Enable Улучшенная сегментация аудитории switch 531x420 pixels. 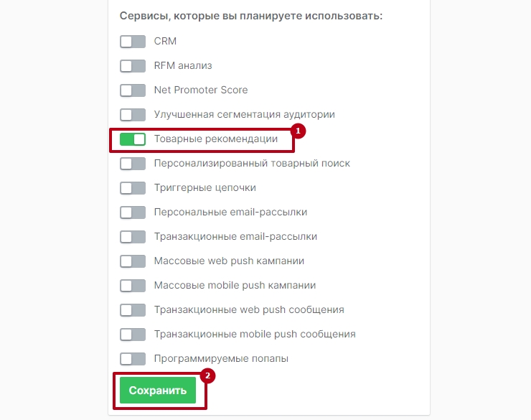[133, 115]
